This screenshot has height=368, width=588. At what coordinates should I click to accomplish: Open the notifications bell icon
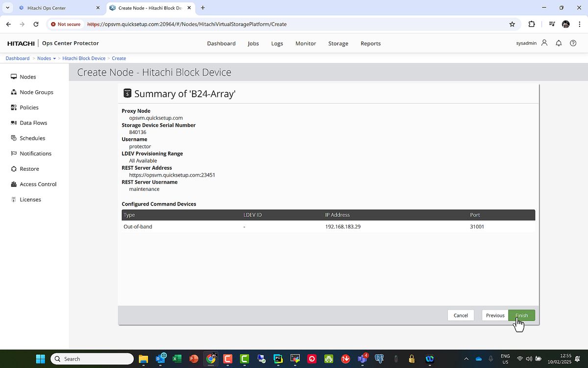click(x=559, y=43)
